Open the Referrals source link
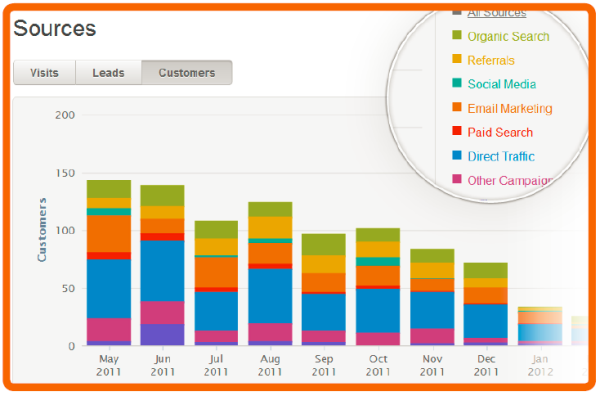600x396 pixels. point(491,60)
